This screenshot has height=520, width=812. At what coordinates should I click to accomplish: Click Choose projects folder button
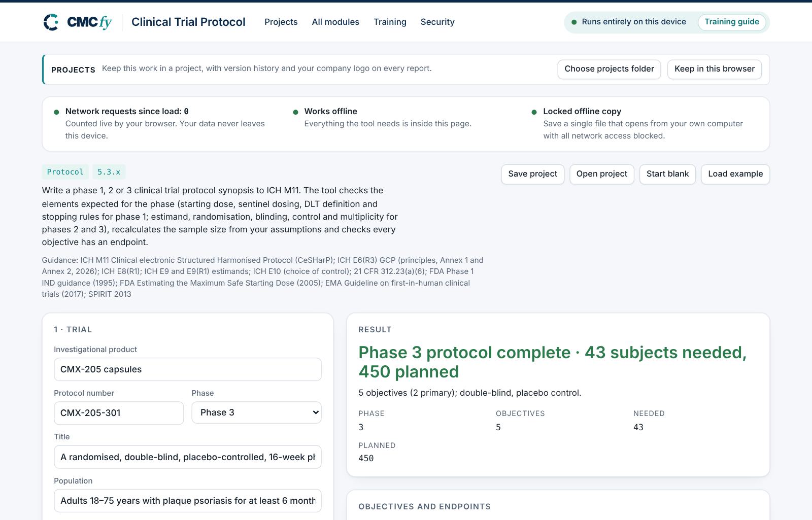pyautogui.click(x=609, y=69)
